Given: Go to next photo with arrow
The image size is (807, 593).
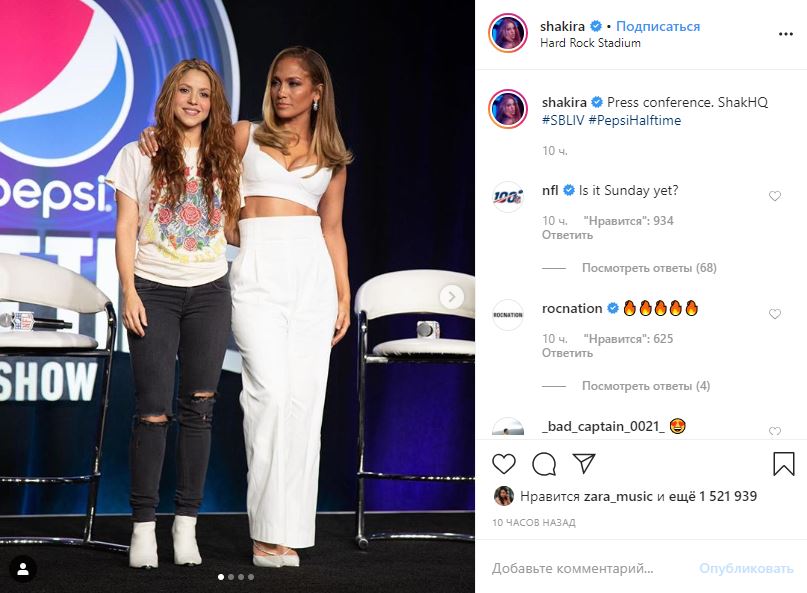Looking at the screenshot, I should [x=451, y=297].
